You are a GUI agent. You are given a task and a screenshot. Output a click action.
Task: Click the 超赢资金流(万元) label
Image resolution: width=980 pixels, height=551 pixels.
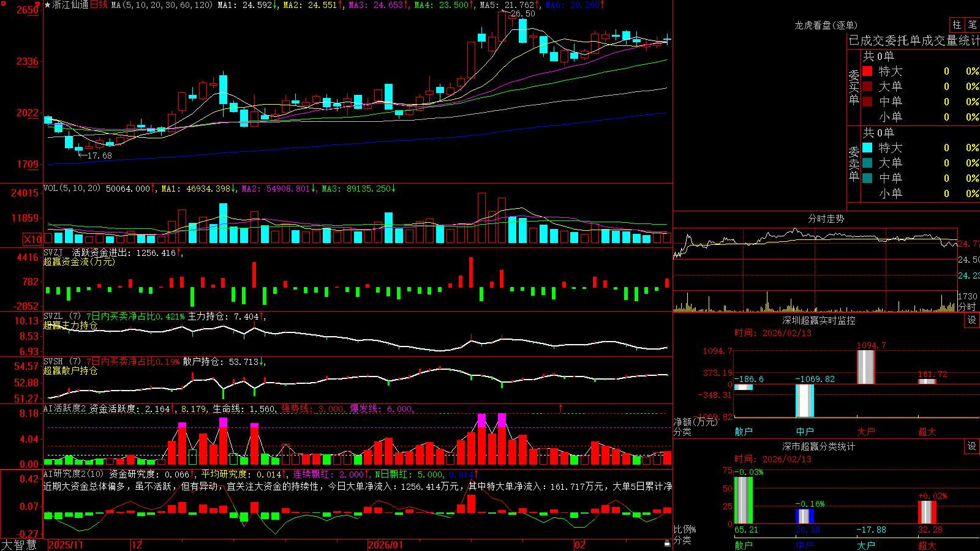coord(79,261)
